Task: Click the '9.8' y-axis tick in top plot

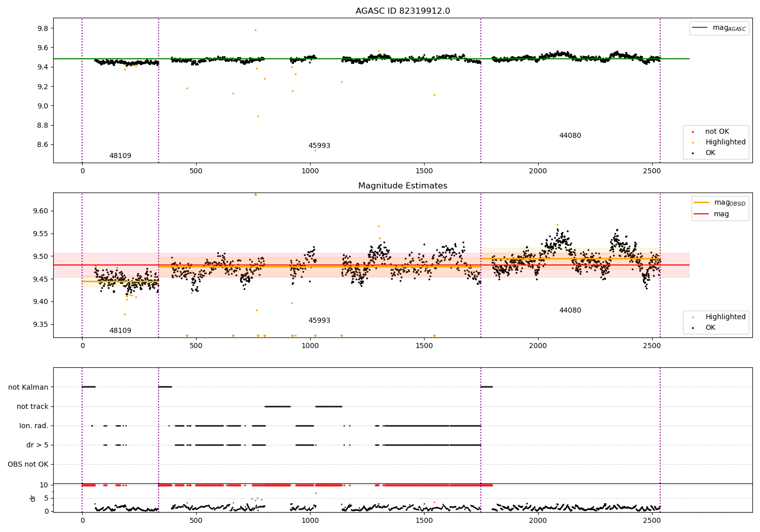Action: click(x=43, y=28)
